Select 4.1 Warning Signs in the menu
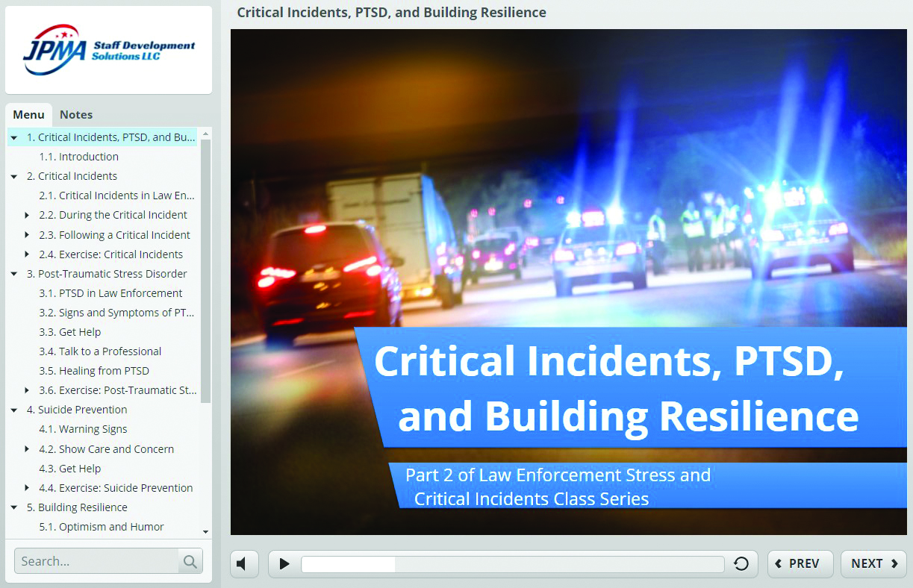The height and width of the screenshot is (588, 913). click(x=93, y=429)
